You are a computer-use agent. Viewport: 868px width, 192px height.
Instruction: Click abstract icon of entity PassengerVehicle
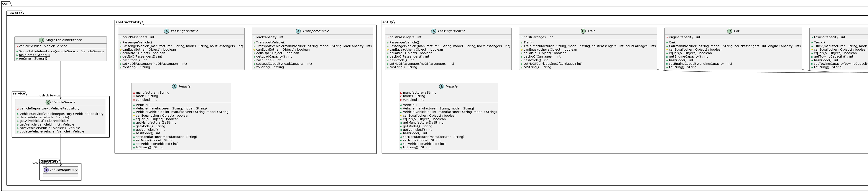click(434, 31)
